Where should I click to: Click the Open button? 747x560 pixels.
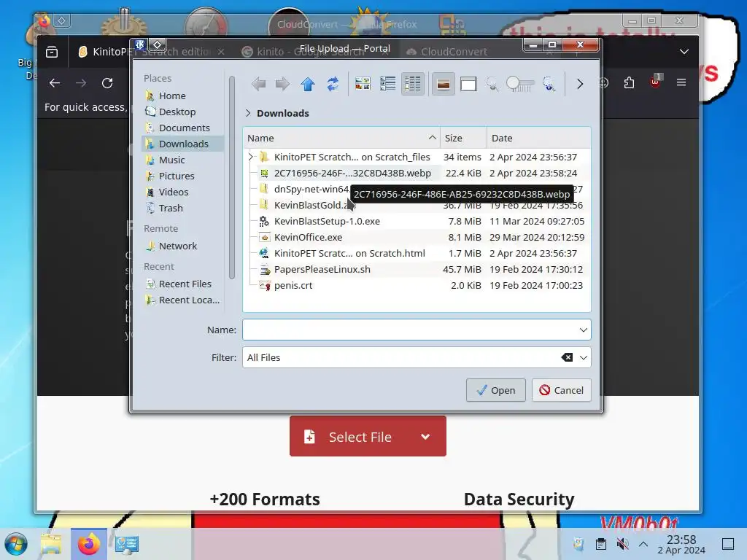point(495,391)
